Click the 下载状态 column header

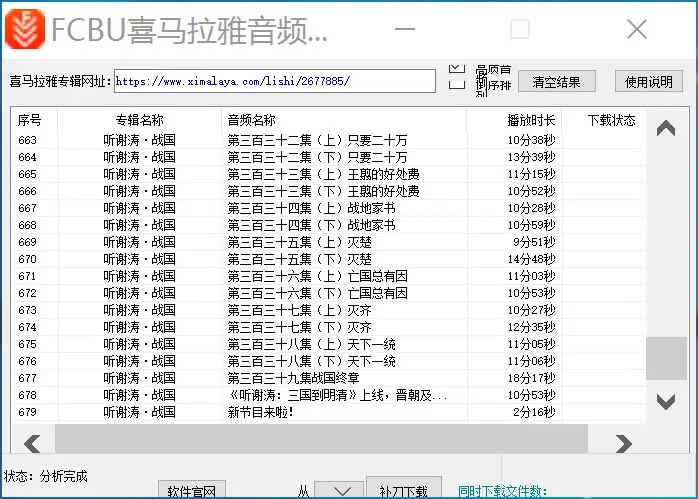[604, 120]
